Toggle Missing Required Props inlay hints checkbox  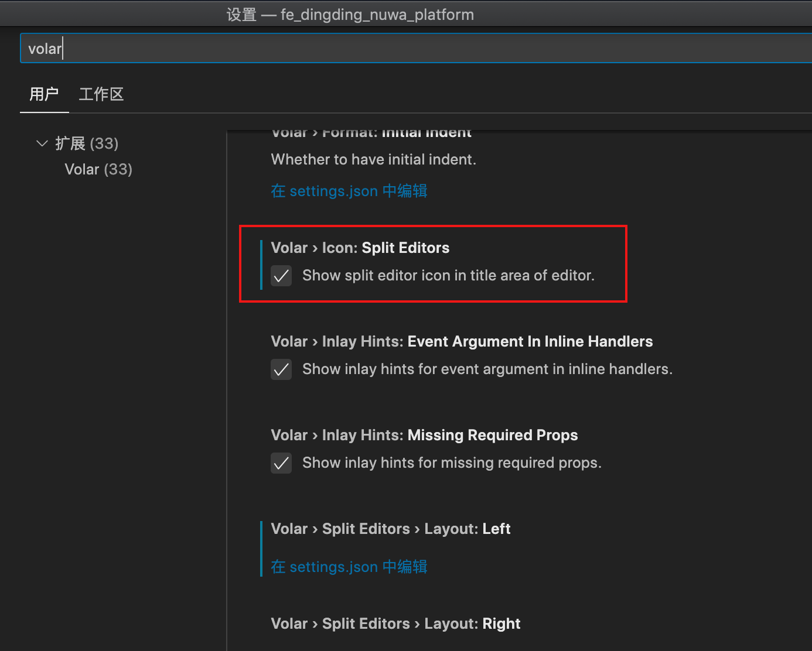click(x=281, y=463)
